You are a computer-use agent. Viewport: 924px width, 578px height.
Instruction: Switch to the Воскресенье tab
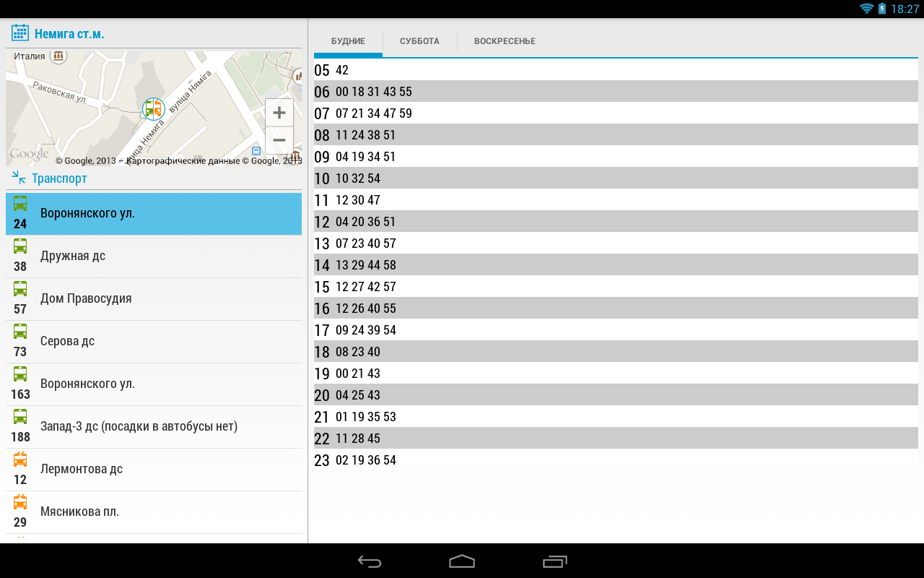click(x=505, y=41)
